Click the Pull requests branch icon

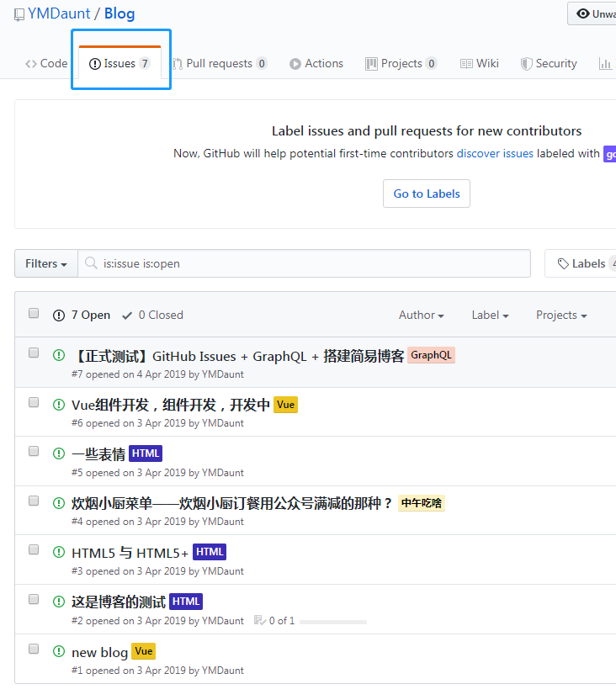click(x=178, y=64)
